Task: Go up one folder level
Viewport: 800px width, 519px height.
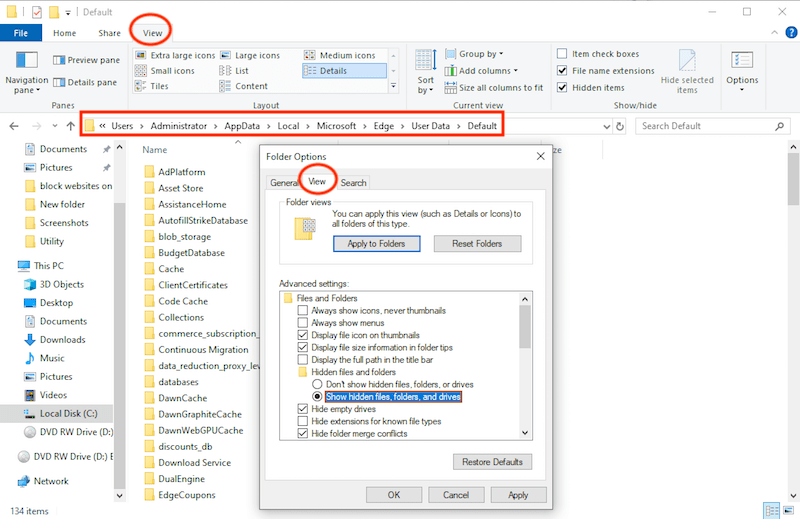Action: click(x=70, y=126)
